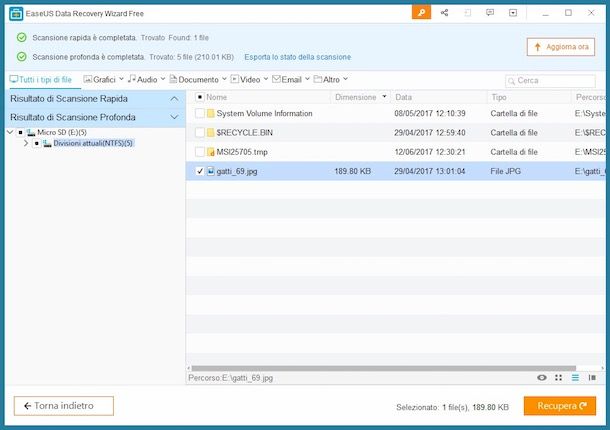Open the feedback chat icon

pyautogui.click(x=490, y=13)
